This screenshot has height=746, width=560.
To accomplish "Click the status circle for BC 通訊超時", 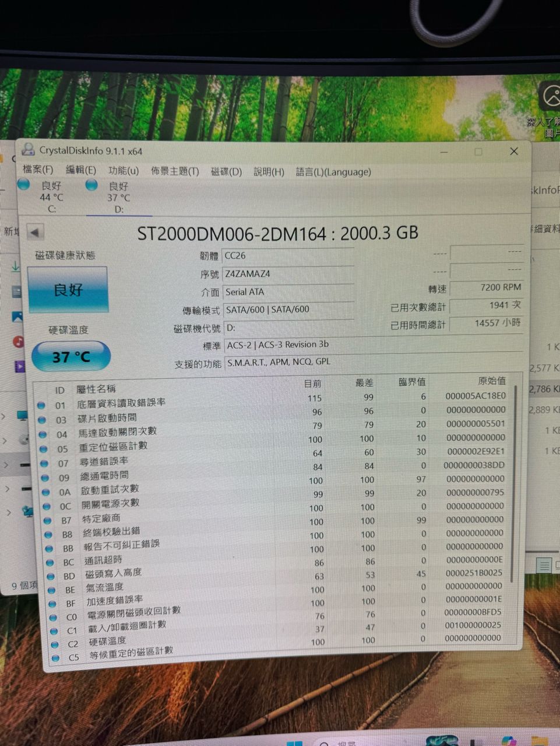I will click(50, 562).
